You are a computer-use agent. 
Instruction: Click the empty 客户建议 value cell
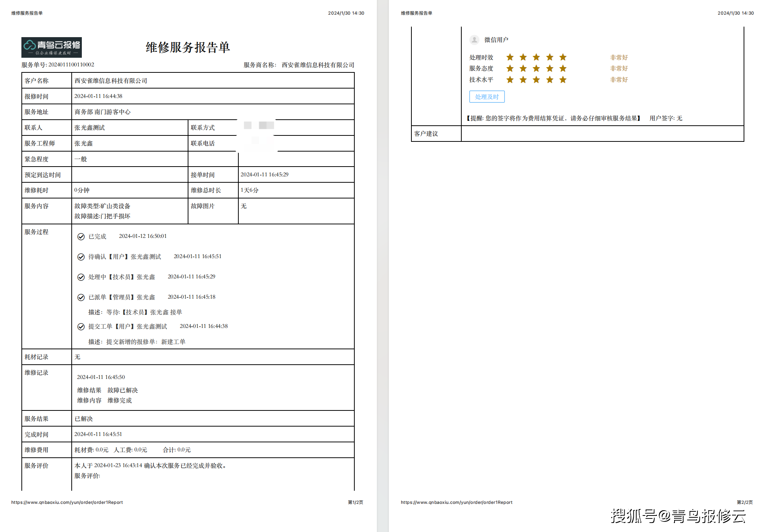602,134
